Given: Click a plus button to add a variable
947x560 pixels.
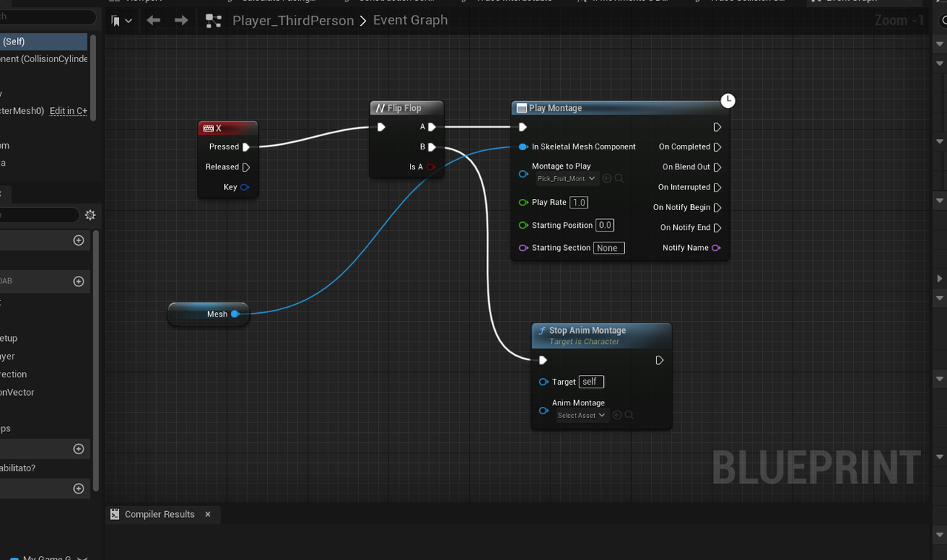Looking at the screenshot, I should point(78,281).
